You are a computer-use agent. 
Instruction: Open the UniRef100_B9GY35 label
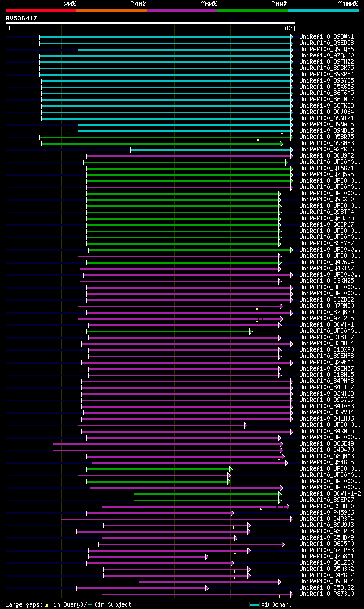pos(326,81)
